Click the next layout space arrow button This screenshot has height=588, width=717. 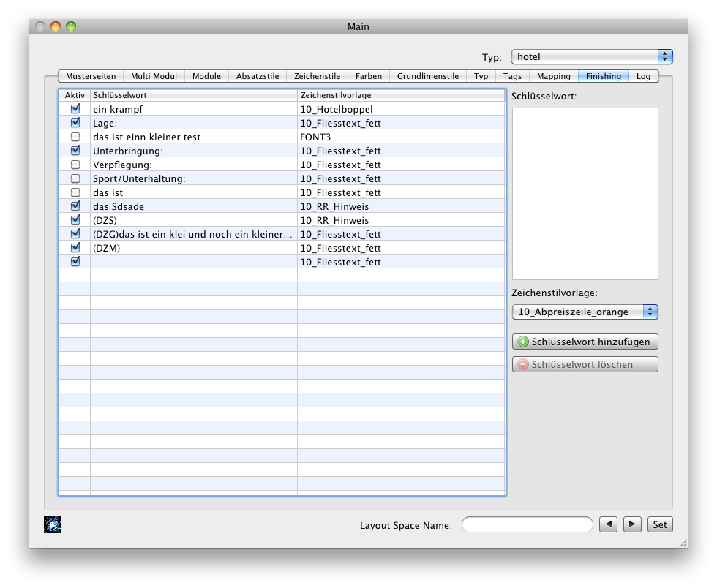pos(633,524)
